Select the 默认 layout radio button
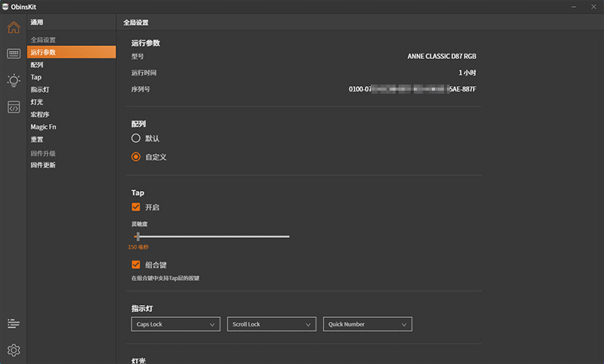This screenshot has width=604, height=364. 136,139
